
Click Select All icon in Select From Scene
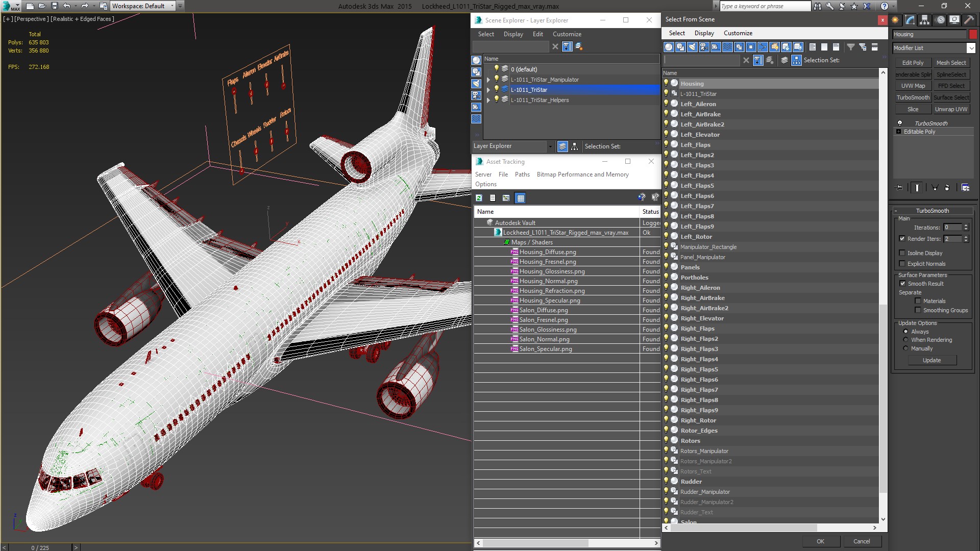[813, 47]
